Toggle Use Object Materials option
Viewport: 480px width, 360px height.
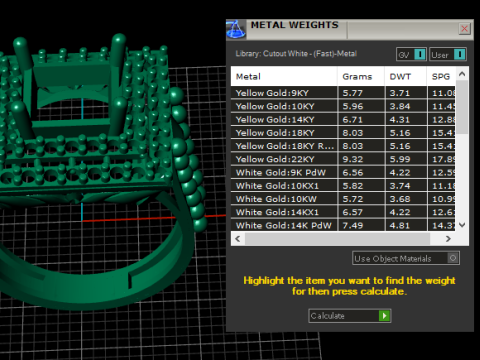coord(406,258)
